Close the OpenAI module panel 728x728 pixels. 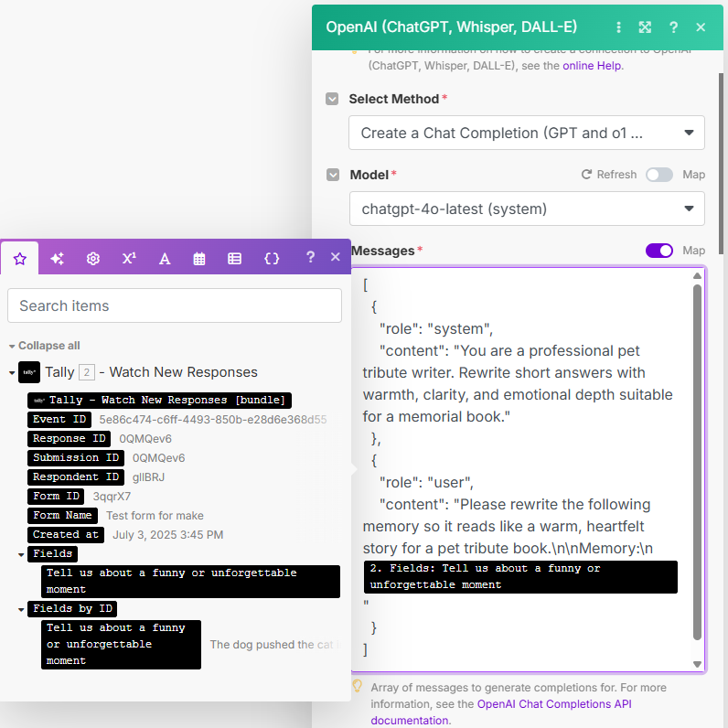(701, 27)
